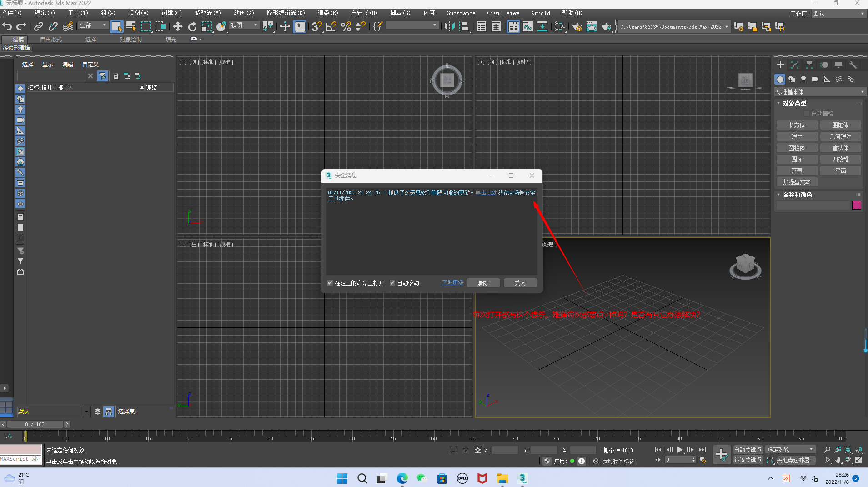Viewport: 868px width, 487px height.
Task: Toggle lock icon in Scene Explorer
Action: [x=116, y=76]
